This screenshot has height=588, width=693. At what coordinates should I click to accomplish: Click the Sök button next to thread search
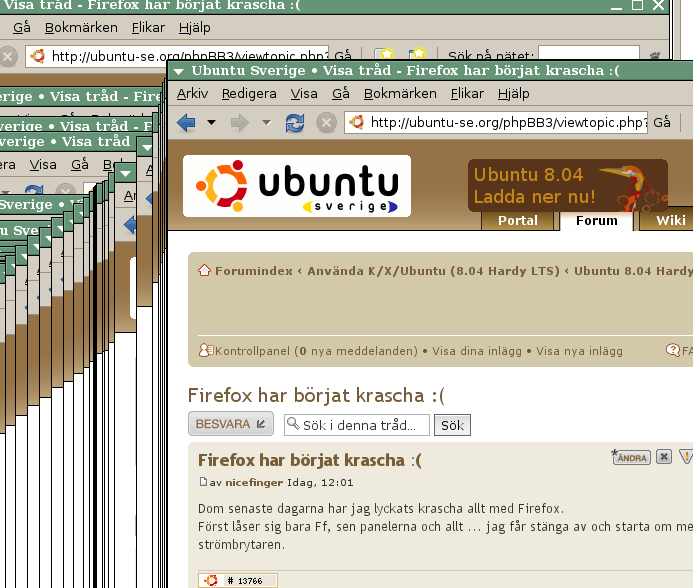tap(452, 425)
